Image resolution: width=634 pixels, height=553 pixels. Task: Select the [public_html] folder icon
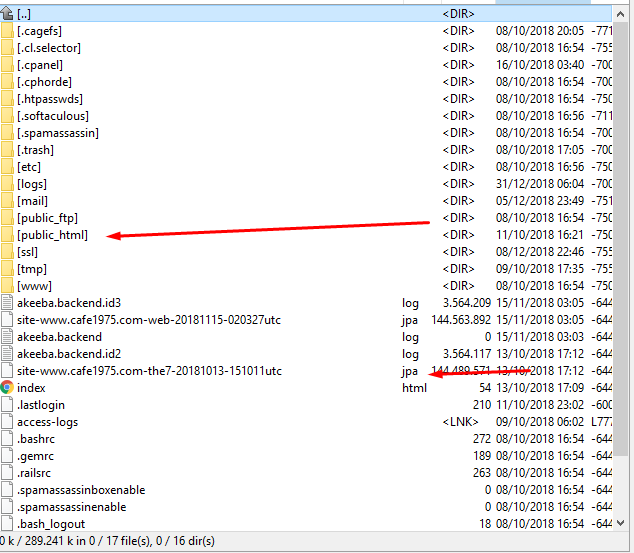[x=7, y=235]
